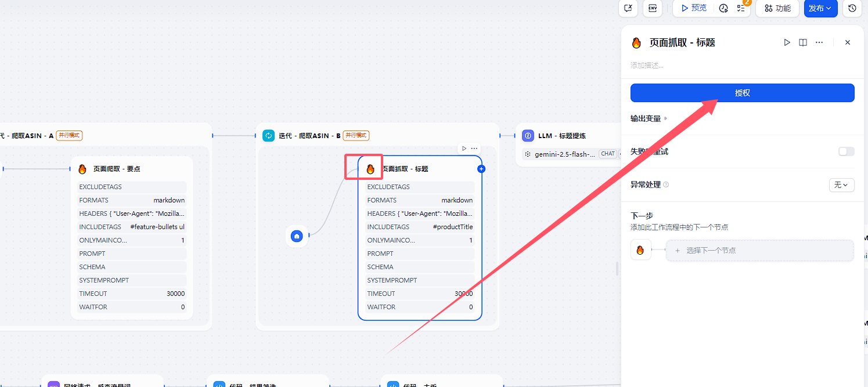This screenshot has width=868, height=387.
Task: Click the panel title 页面抓取 - 标题
Action: 682,43
